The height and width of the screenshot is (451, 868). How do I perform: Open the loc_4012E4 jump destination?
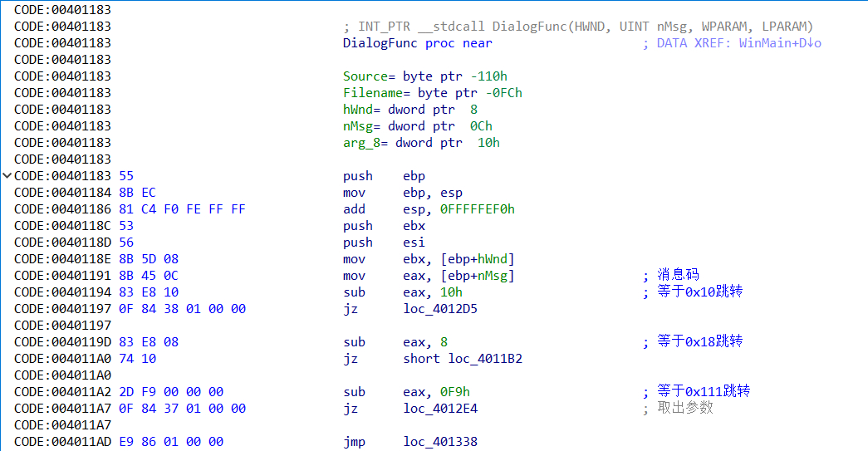440,409
